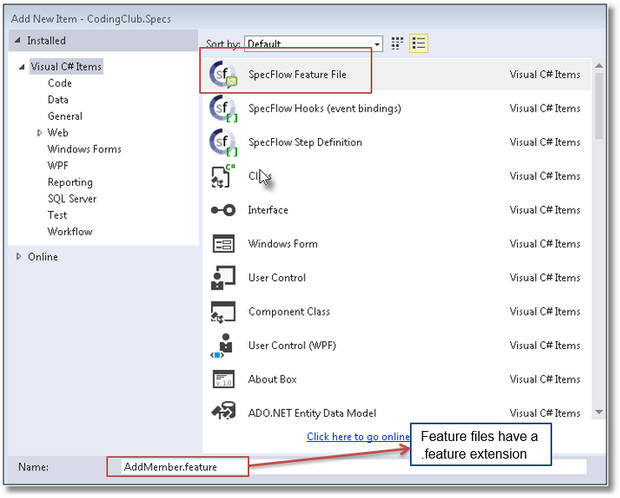Select 'SpecFlow Step Definition' text
620x498 pixels.
pyautogui.click(x=305, y=142)
